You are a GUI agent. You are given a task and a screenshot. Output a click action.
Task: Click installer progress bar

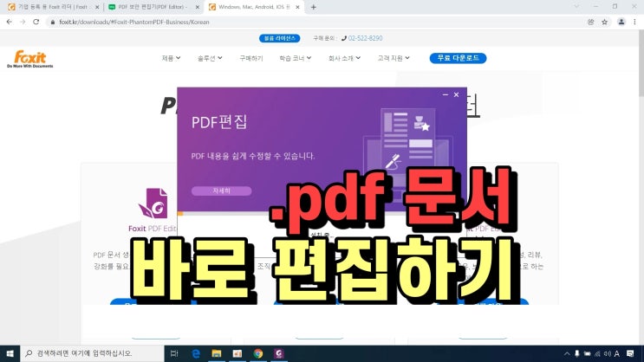322,213
